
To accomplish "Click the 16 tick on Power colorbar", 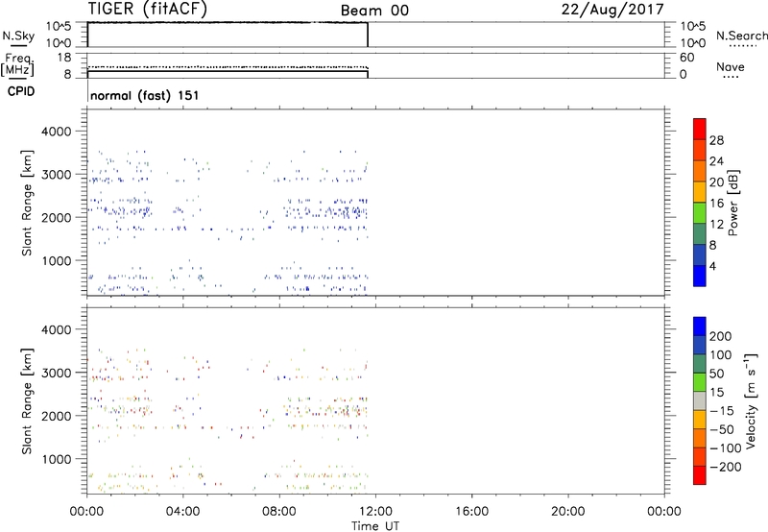I will [716, 204].
